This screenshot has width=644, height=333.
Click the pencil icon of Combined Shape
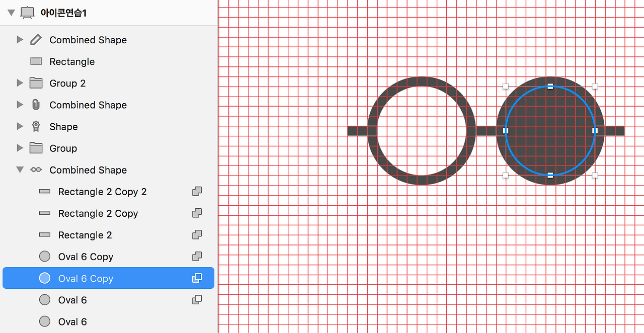[x=36, y=40]
